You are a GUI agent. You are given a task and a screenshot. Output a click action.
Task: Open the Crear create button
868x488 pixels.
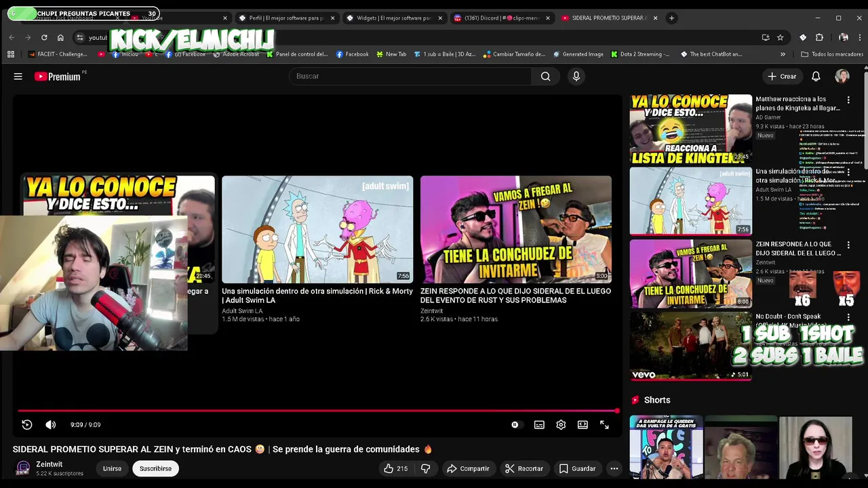(782, 77)
